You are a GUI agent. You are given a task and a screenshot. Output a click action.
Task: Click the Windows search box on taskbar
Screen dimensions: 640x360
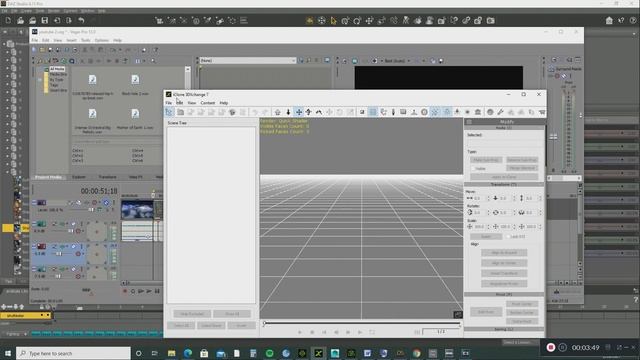(73, 353)
